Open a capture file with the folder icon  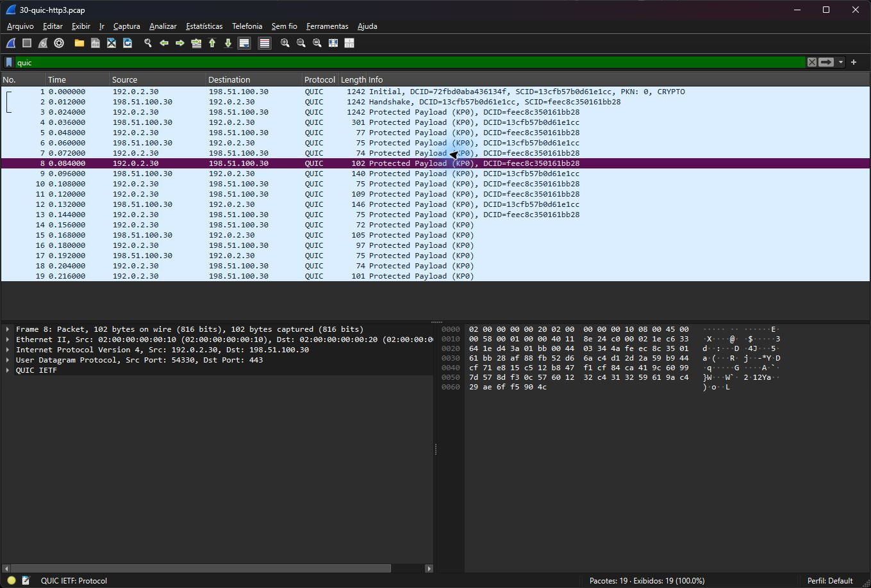[79, 43]
